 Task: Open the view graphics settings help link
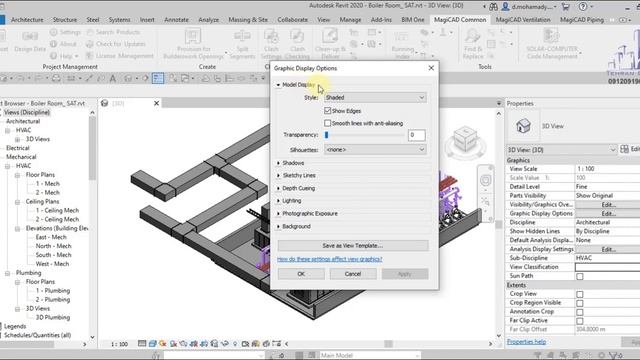tap(330, 259)
